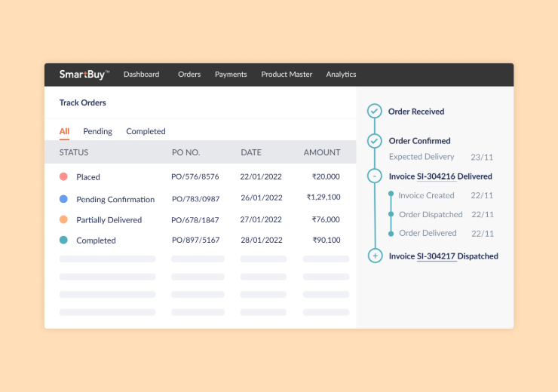Click the red Placed status dot
This screenshot has height=392, width=558.
(x=63, y=176)
